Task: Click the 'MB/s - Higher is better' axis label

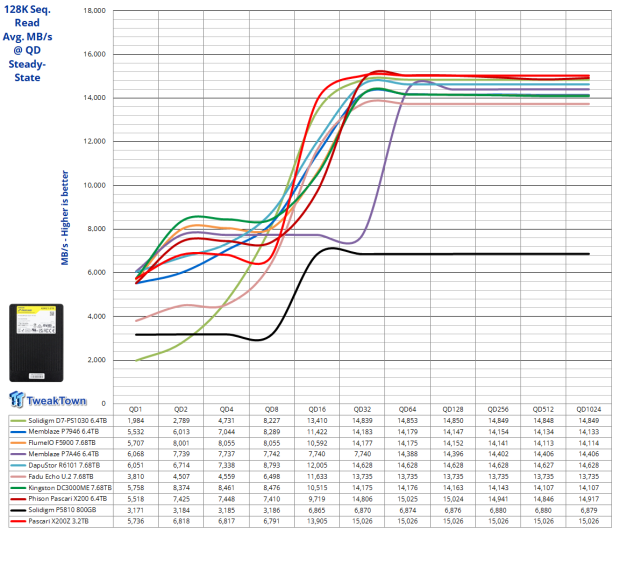Action: [x=65, y=218]
